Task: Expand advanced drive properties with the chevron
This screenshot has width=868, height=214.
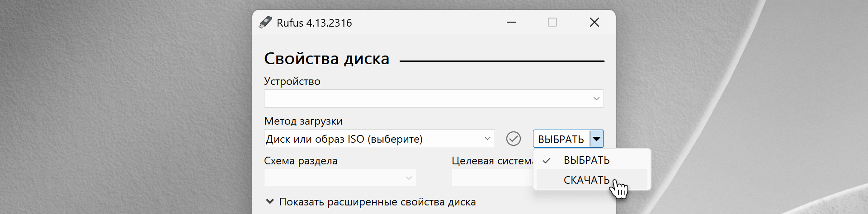Action: [x=270, y=201]
